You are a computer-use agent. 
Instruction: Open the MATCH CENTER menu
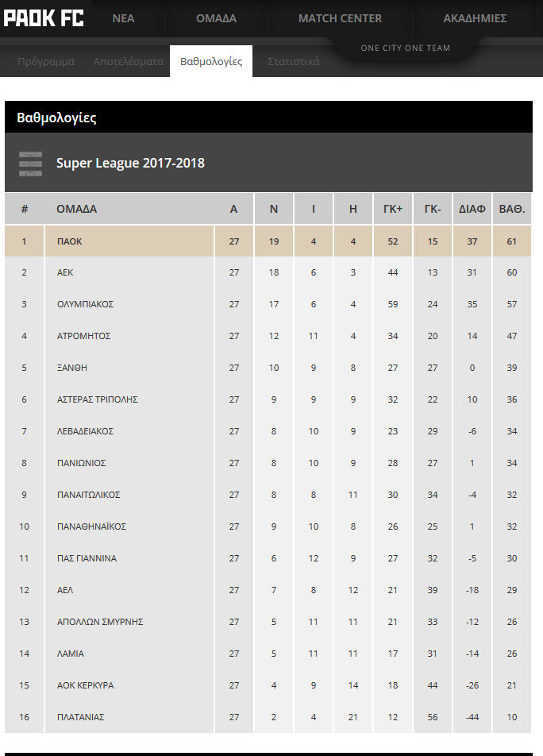[340, 18]
